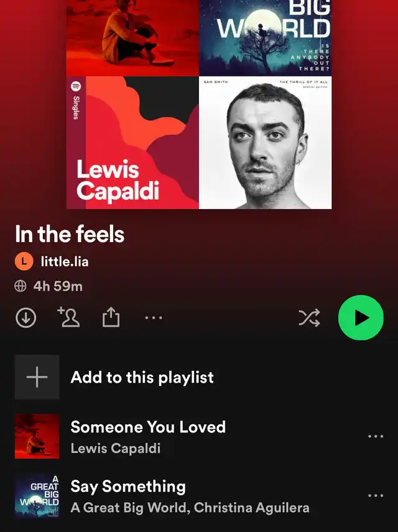Open more options for Someone You Loved
Viewport: 398px width, 532px height.
click(376, 436)
